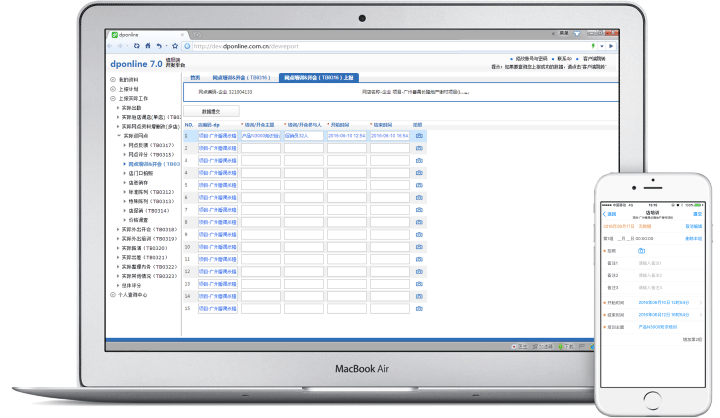Collapse the 上报实际工作 sidebar section
This screenshot has width=720, height=418.
pos(113,98)
